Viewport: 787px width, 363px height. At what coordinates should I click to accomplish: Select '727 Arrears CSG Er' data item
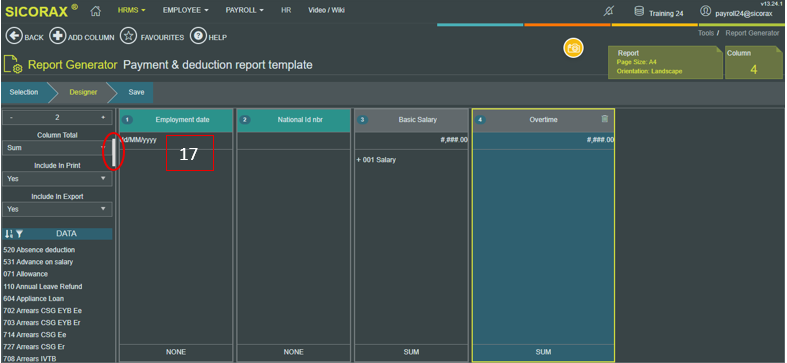coord(34,346)
